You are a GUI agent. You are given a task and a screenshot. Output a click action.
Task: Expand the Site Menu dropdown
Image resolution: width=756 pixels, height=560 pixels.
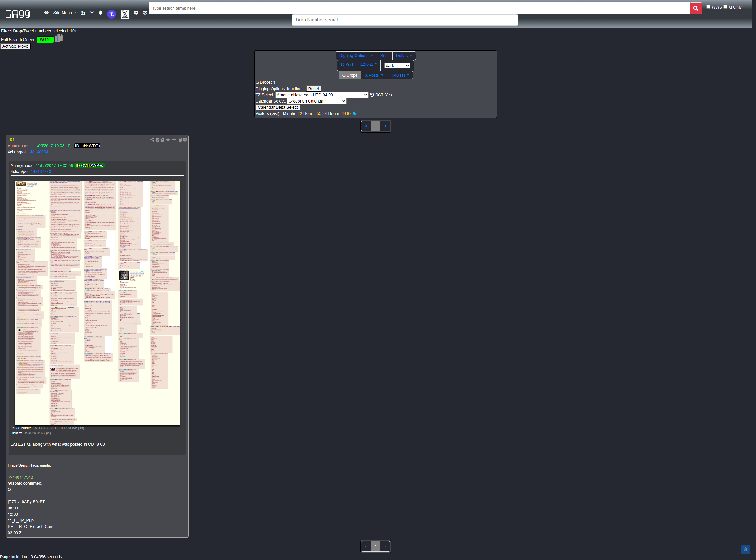point(64,13)
